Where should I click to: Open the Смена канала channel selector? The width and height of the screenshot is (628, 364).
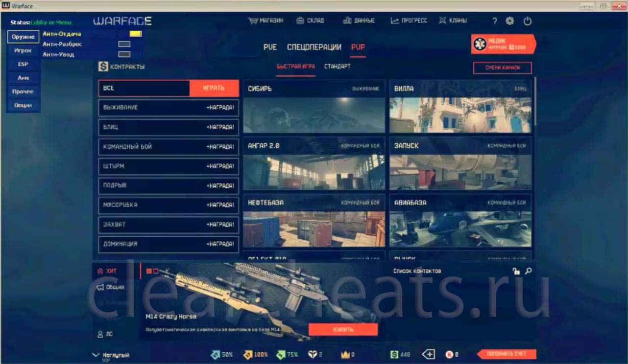pyautogui.click(x=502, y=68)
